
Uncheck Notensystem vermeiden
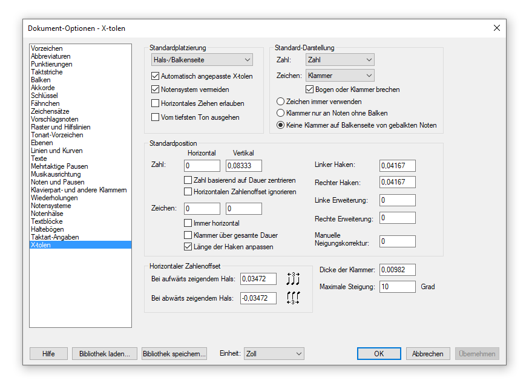point(155,89)
